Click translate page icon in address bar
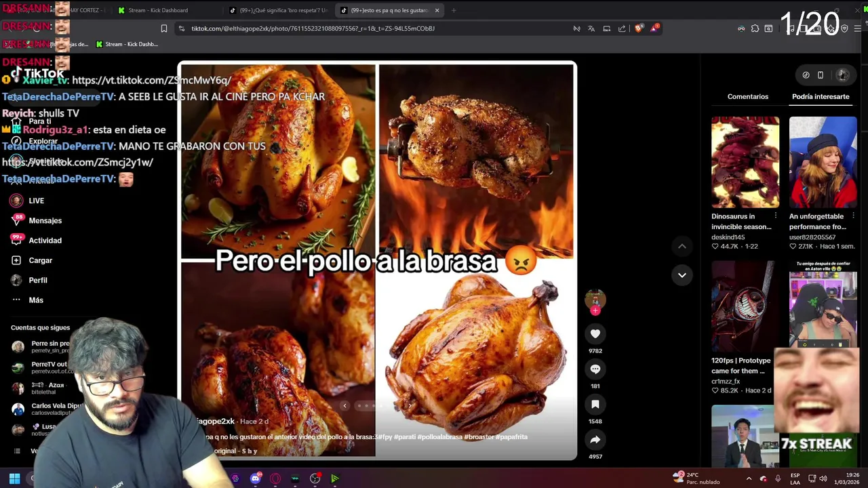The height and width of the screenshot is (488, 868). (591, 28)
